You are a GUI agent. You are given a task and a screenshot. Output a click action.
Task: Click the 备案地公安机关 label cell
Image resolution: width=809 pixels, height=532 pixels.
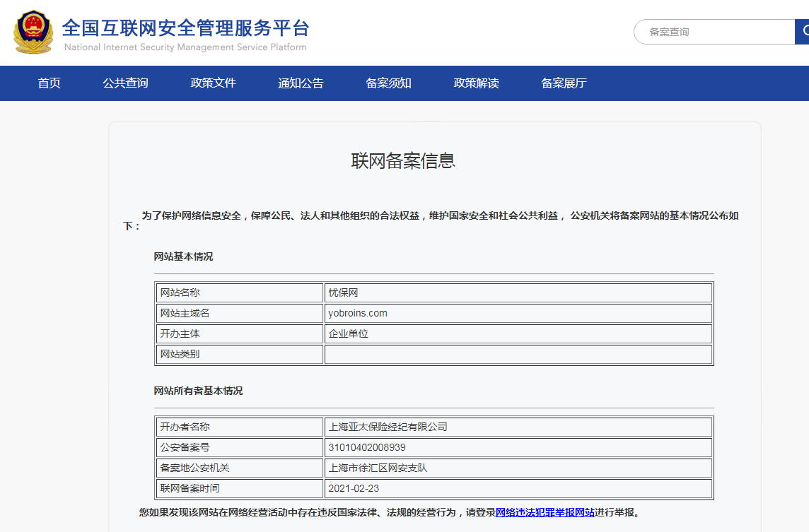click(240, 468)
